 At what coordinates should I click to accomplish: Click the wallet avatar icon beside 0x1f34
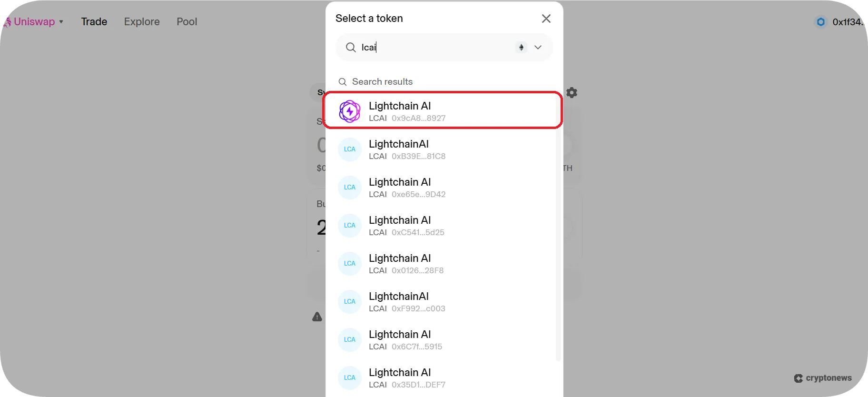pyautogui.click(x=821, y=22)
